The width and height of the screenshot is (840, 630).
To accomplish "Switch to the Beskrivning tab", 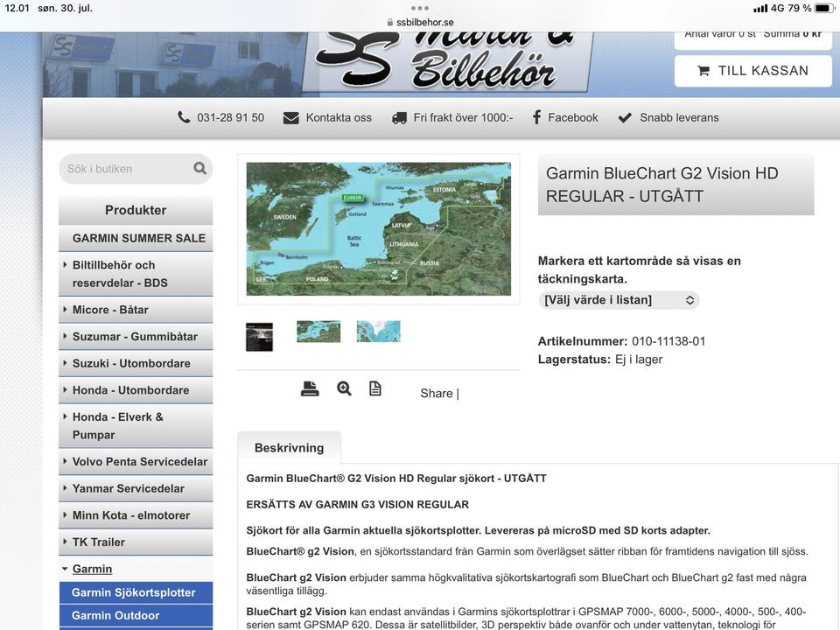I will point(290,448).
